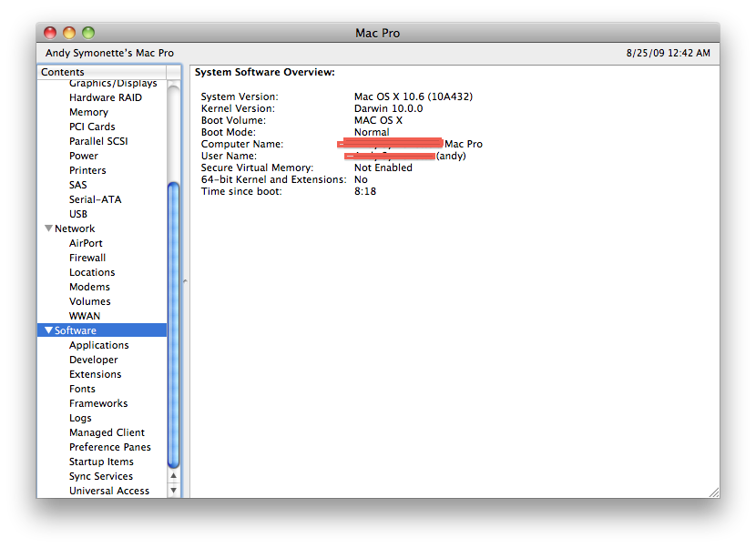Select Startup Items entry
The height and width of the screenshot is (548, 756).
point(101,462)
